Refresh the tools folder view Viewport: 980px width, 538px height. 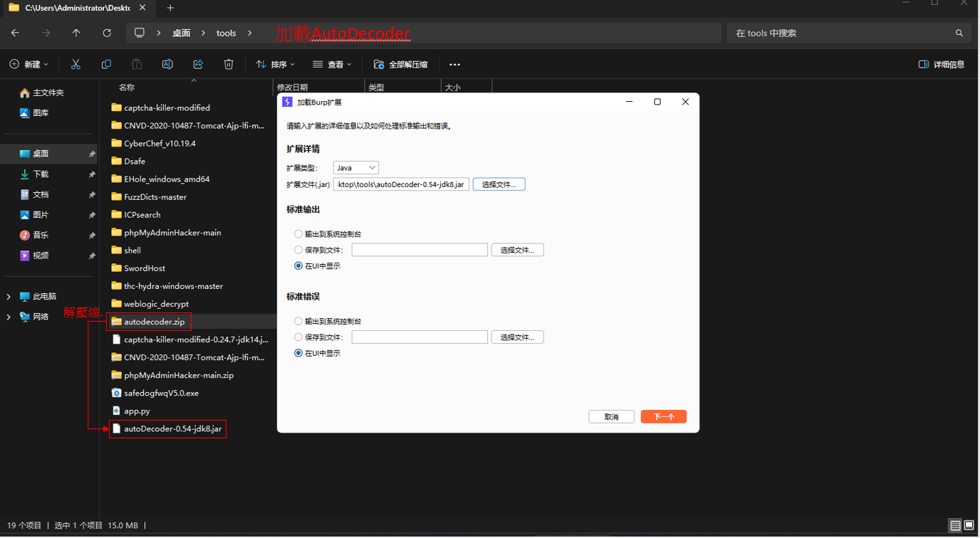tap(107, 33)
